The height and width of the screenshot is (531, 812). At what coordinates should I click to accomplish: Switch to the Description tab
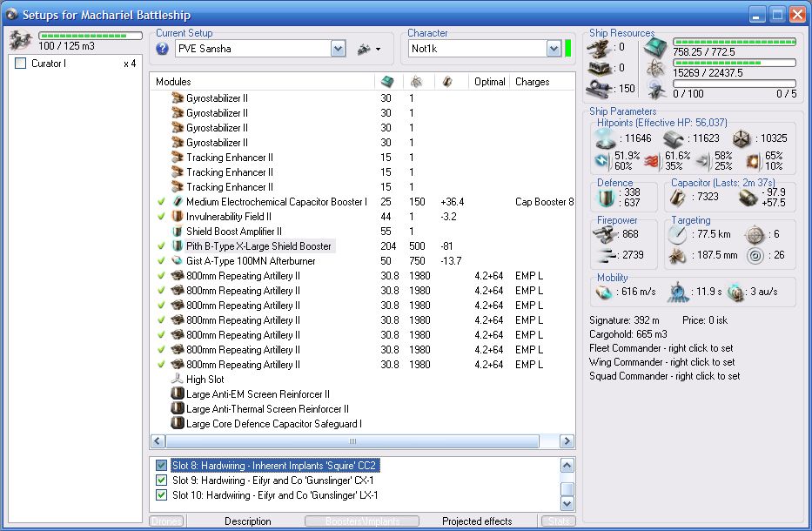(247, 521)
